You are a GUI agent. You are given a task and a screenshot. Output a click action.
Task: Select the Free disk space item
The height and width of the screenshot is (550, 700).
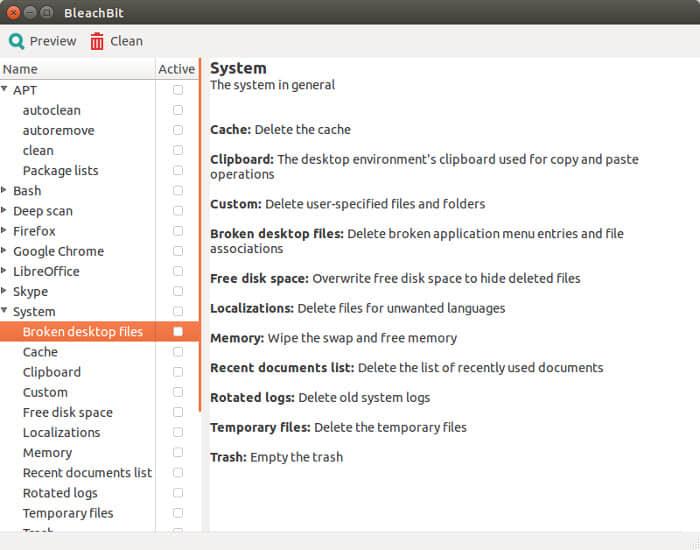pos(67,412)
